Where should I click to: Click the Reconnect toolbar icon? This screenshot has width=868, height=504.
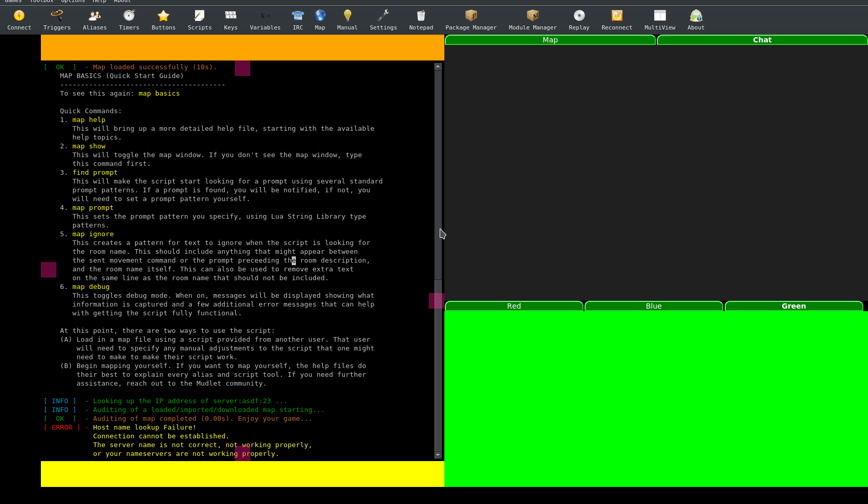(x=617, y=20)
